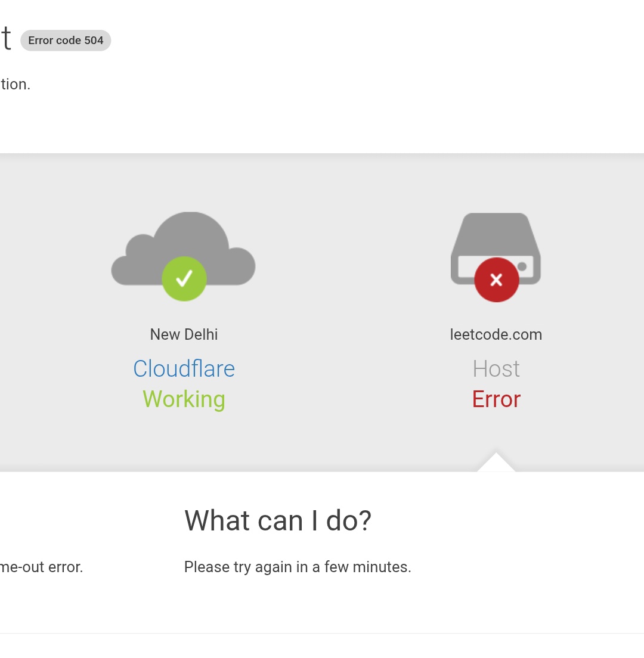Click the gray Host label

point(496,368)
